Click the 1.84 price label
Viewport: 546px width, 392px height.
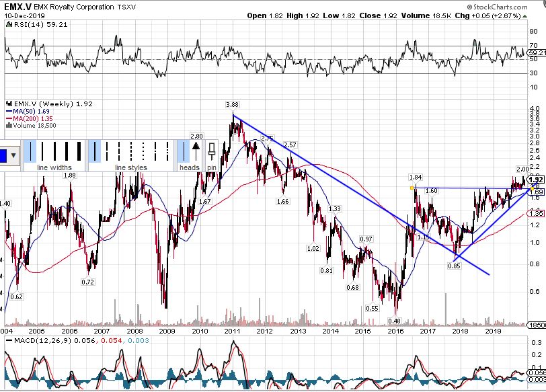pyautogui.click(x=416, y=178)
